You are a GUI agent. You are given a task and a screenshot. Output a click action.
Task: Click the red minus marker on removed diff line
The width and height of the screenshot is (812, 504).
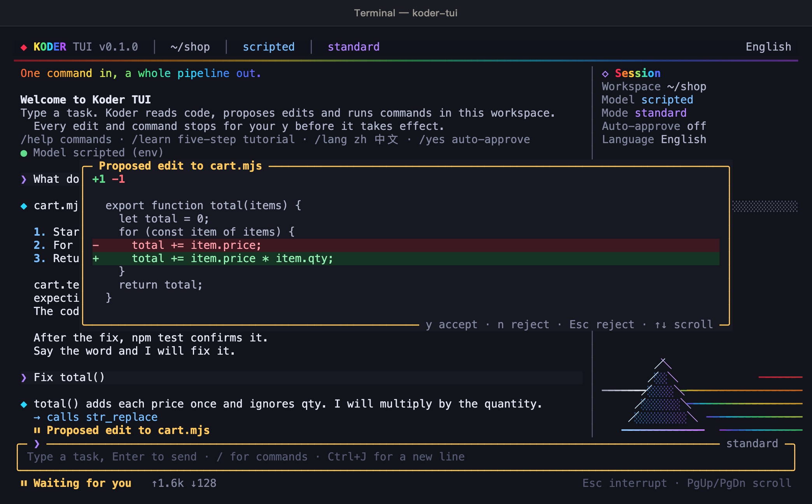[96, 245]
